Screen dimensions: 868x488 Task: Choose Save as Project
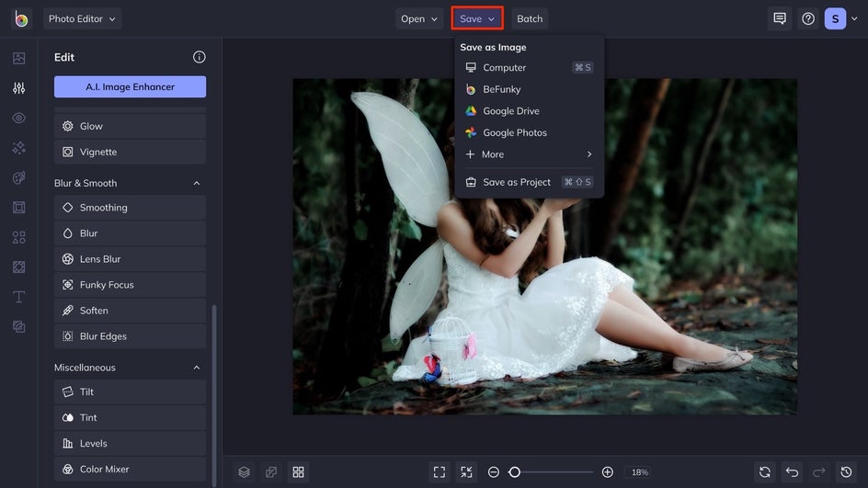pos(530,182)
